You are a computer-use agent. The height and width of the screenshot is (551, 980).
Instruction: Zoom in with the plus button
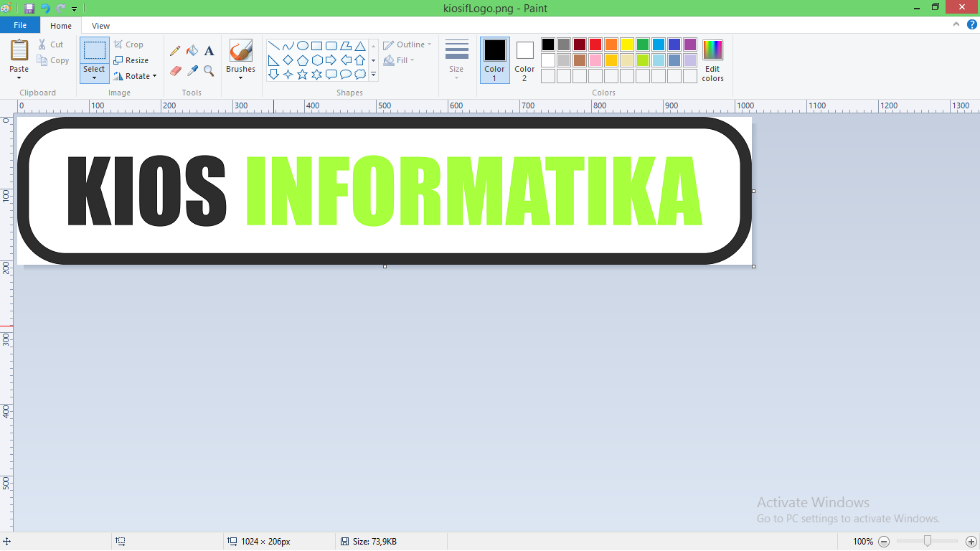[x=971, y=542]
